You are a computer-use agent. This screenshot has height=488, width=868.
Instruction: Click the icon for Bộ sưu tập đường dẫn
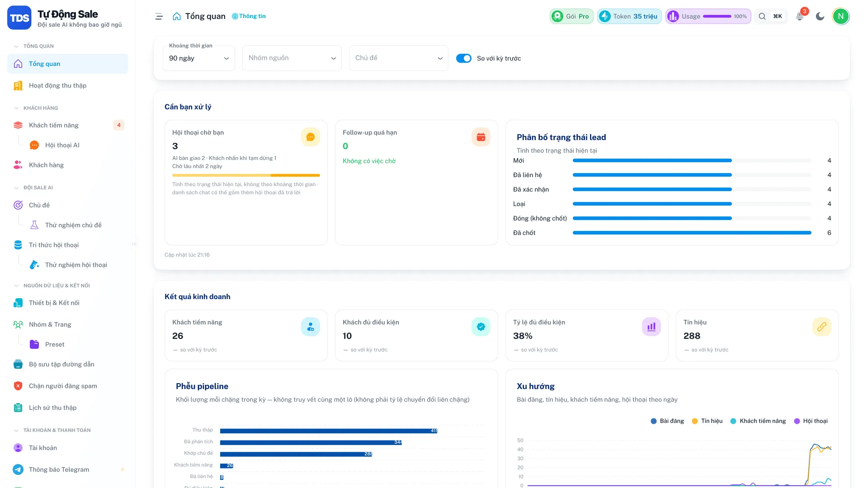click(18, 364)
